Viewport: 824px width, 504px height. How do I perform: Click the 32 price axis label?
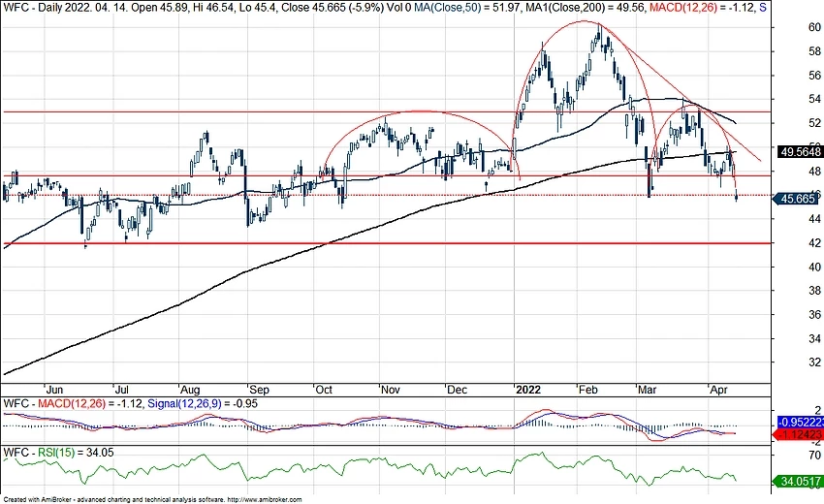coord(814,362)
